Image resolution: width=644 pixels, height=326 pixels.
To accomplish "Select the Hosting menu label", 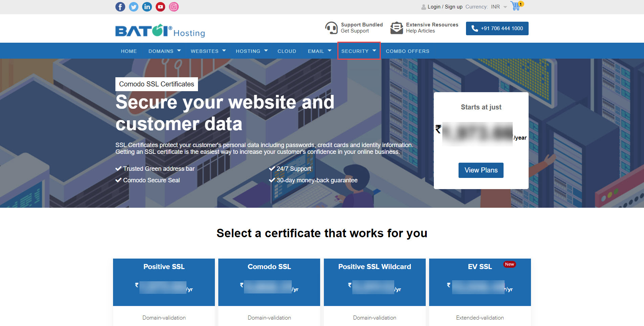I will click(x=248, y=51).
